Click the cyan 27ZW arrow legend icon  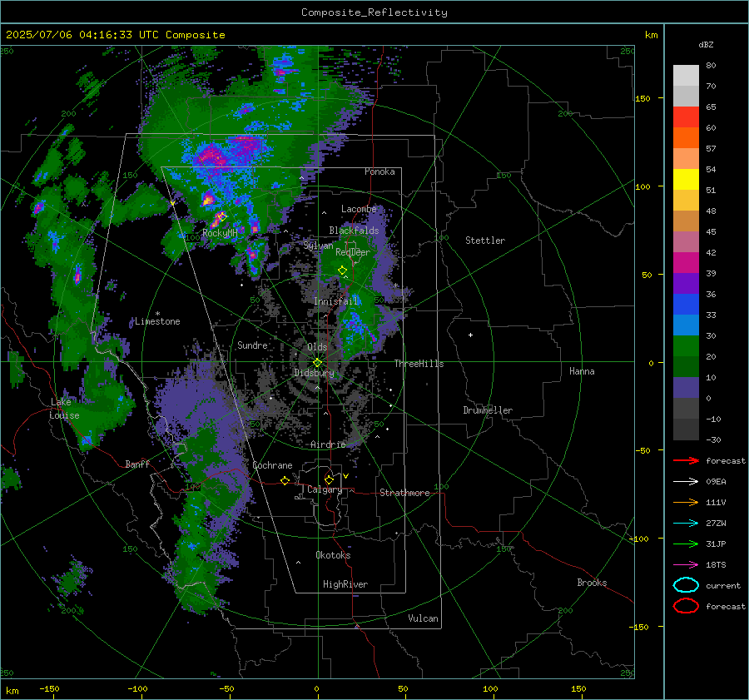[x=686, y=524]
